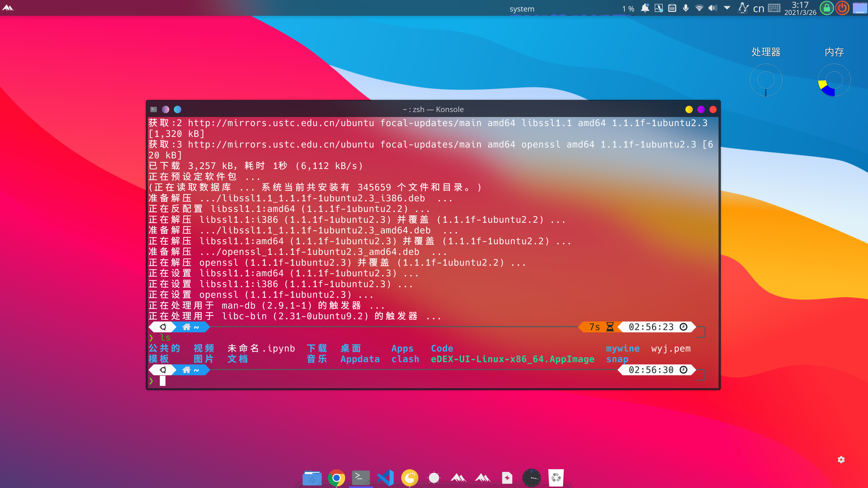Click the microphone tray icon
This screenshot has height=488, width=868.
(x=686, y=8)
